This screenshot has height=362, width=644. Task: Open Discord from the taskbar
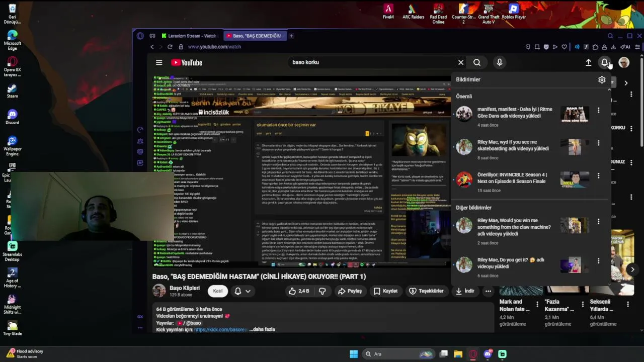pos(488,354)
